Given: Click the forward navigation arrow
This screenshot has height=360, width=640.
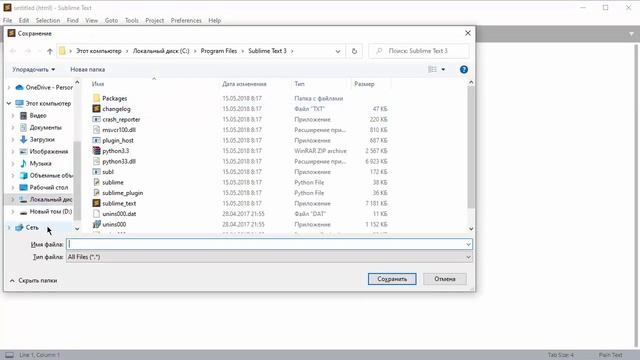Looking at the screenshot, I should 28,51.
